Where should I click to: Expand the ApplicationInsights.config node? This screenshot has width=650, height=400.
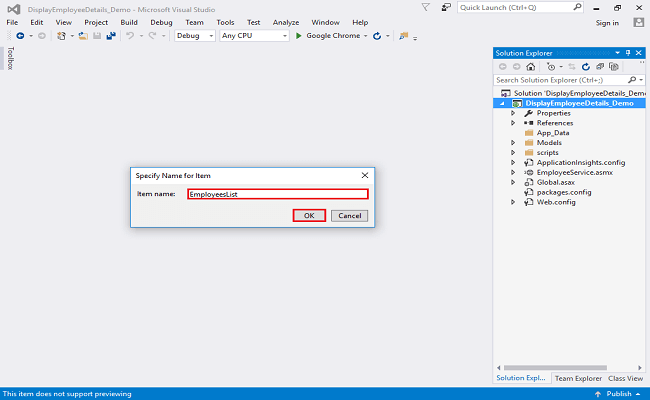(513, 162)
